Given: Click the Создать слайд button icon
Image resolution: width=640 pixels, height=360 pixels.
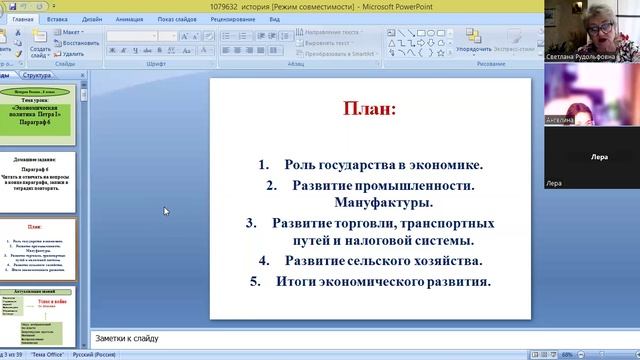Looking at the screenshot, I should tap(40, 37).
